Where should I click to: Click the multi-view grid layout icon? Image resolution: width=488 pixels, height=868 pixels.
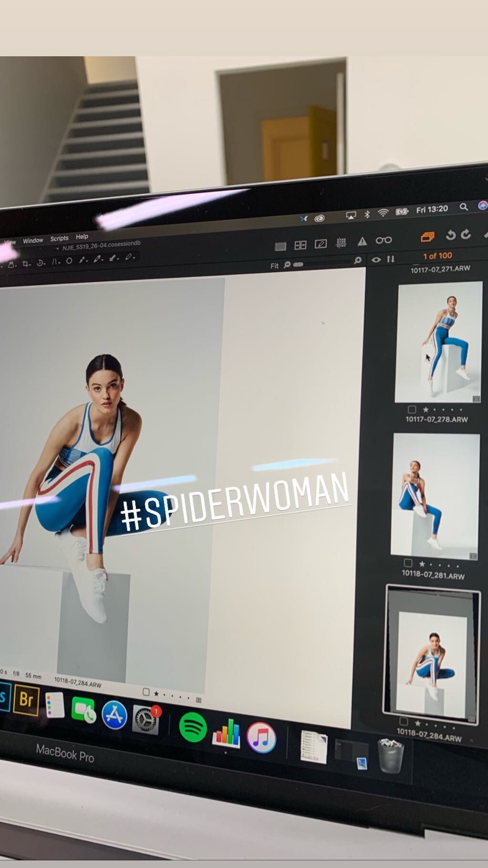[x=300, y=245]
